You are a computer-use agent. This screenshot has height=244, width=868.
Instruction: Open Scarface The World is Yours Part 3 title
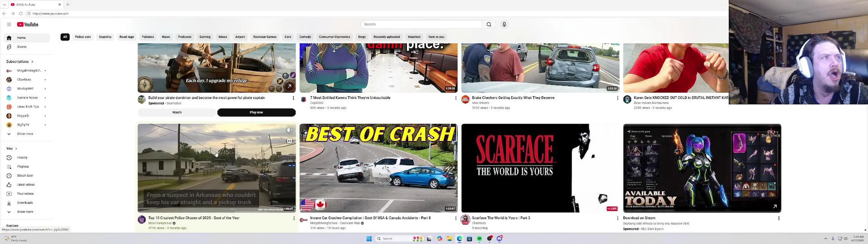501,218
